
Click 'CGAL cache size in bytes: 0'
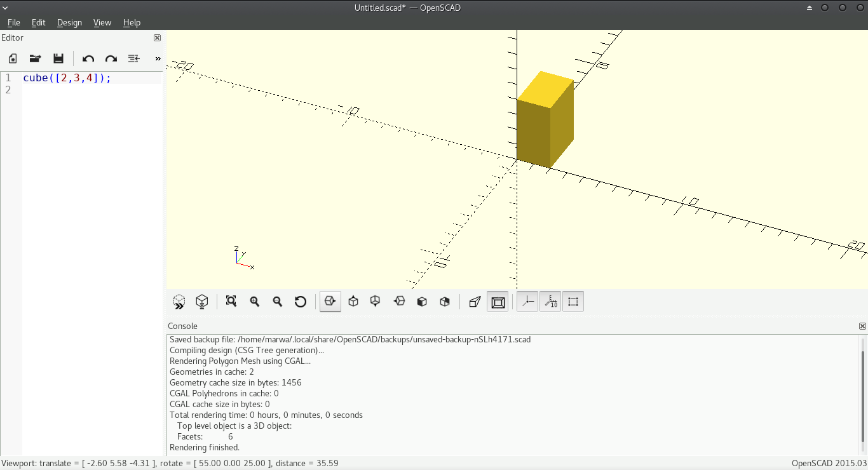pyautogui.click(x=220, y=405)
